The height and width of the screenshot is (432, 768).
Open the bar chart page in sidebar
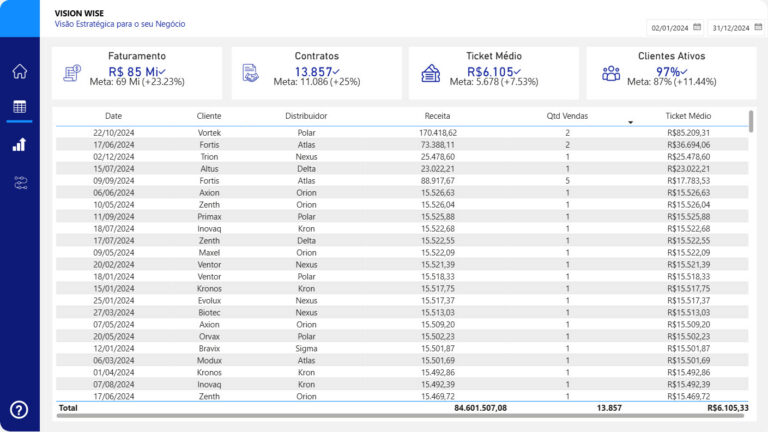click(19, 145)
